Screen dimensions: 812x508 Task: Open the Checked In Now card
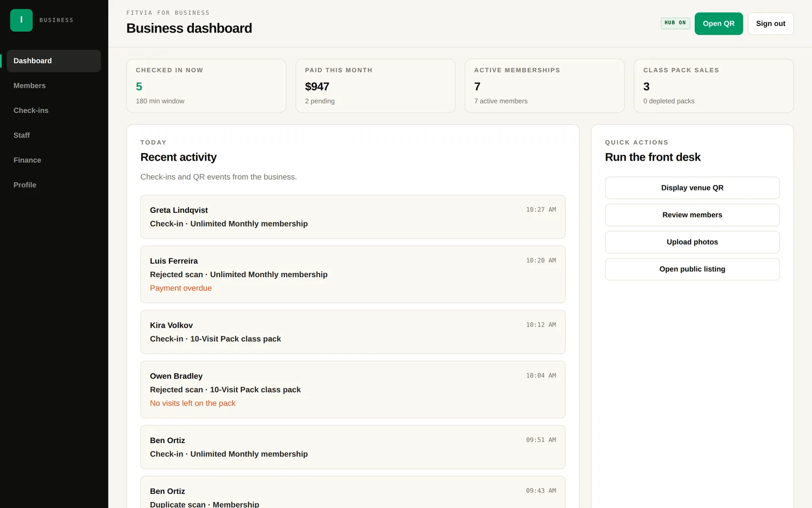click(x=206, y=86)
